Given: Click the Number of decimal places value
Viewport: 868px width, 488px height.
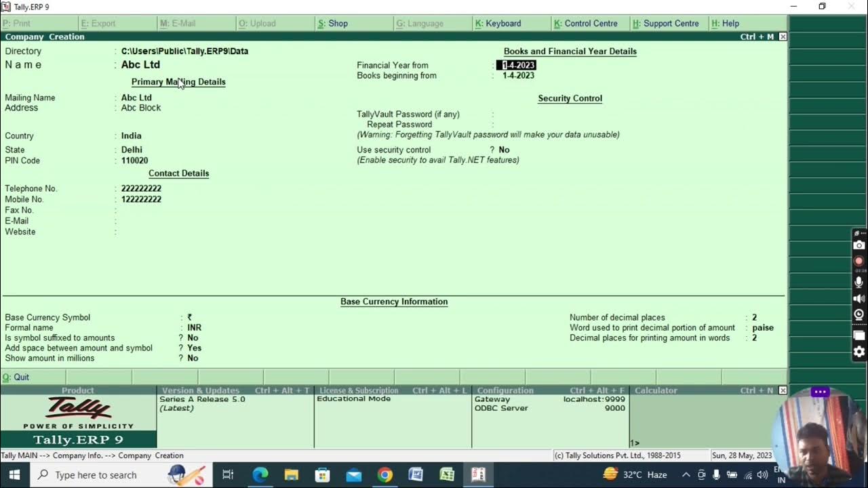Looking at the screenshot, I should (x=754, y=317).
